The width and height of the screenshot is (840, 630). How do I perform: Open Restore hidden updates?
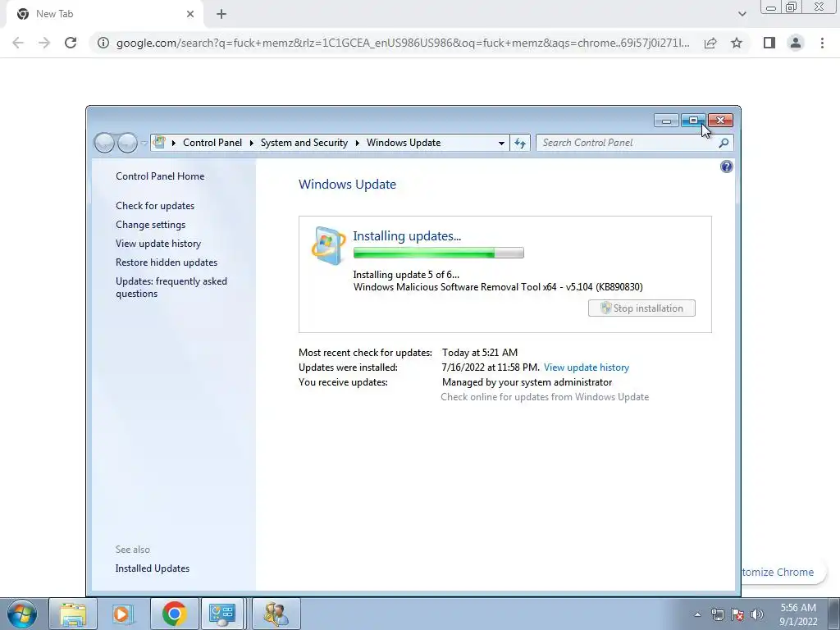(x=166, y=262)
